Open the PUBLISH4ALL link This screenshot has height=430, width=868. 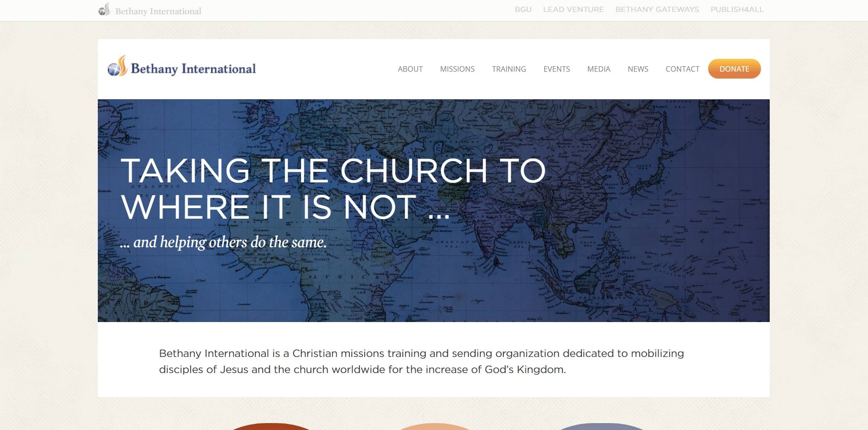[x=737, y=9]
